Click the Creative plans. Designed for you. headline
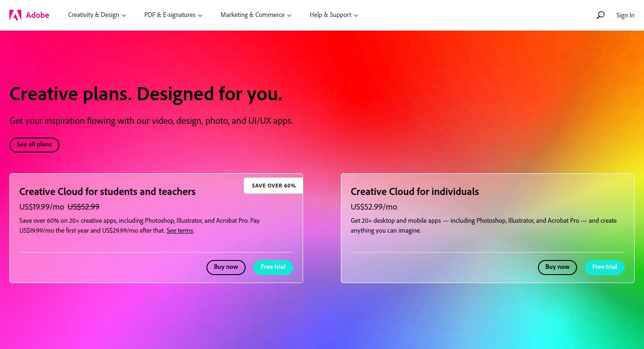 (146, 94)
